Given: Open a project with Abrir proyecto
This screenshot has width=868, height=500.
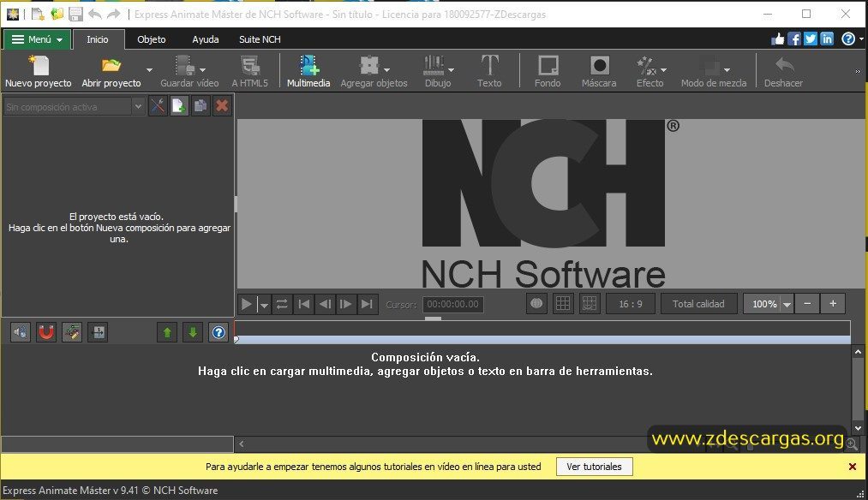Looking at the screenshot, I should (x=111, y=71).
